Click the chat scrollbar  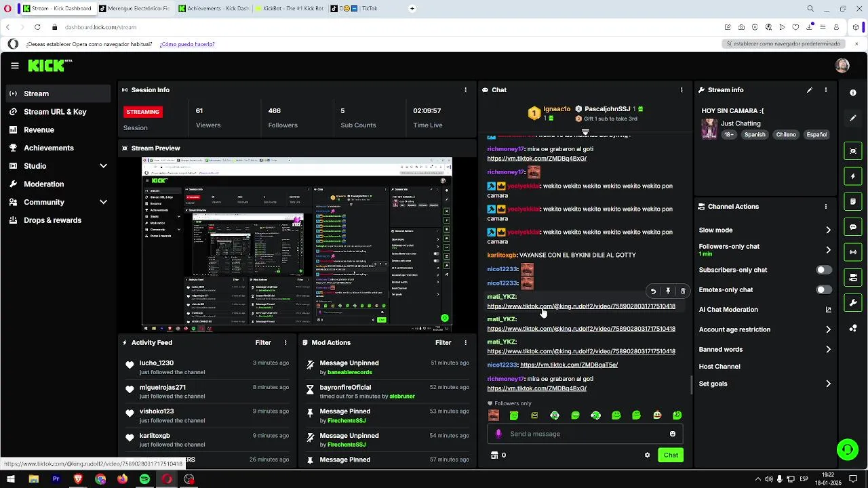691,385
